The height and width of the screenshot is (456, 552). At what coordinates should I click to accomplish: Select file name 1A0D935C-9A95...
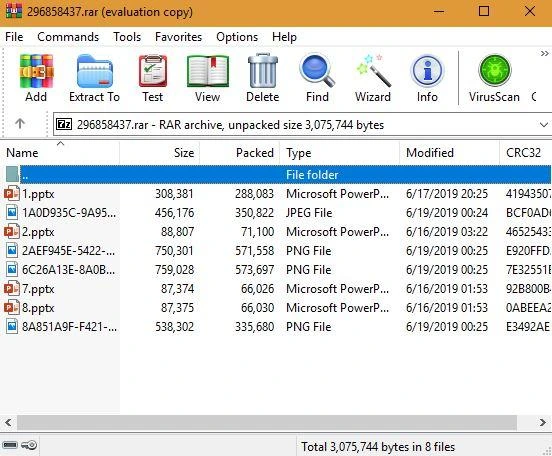(x=69, y=213)
